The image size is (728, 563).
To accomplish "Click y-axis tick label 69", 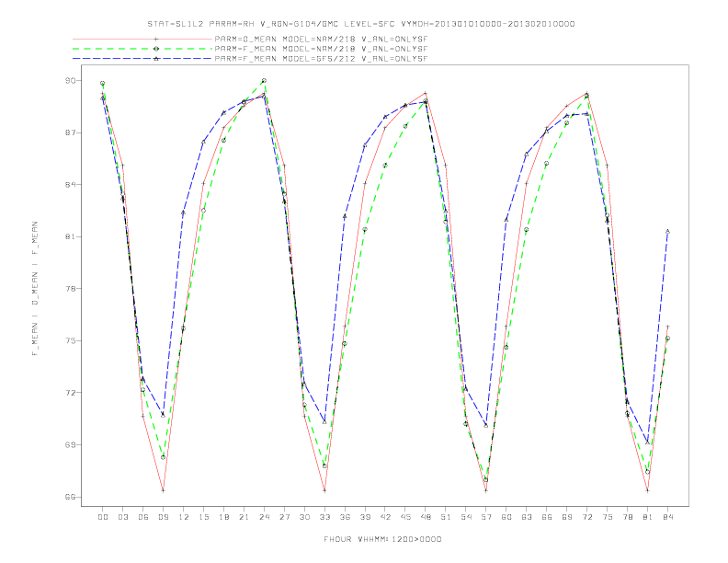I will (x=71, y=445).
